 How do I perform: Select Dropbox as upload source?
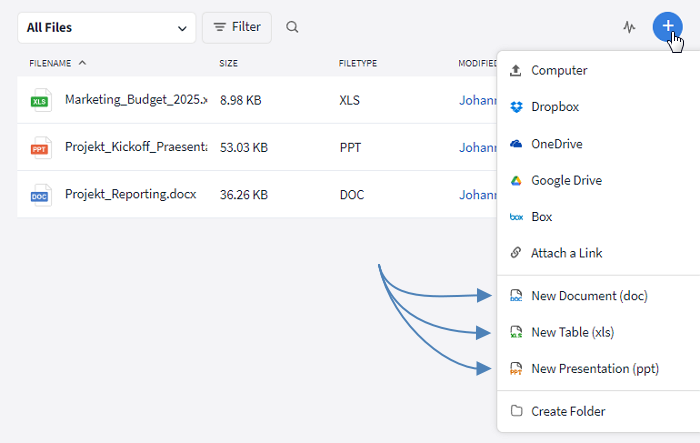555,107
